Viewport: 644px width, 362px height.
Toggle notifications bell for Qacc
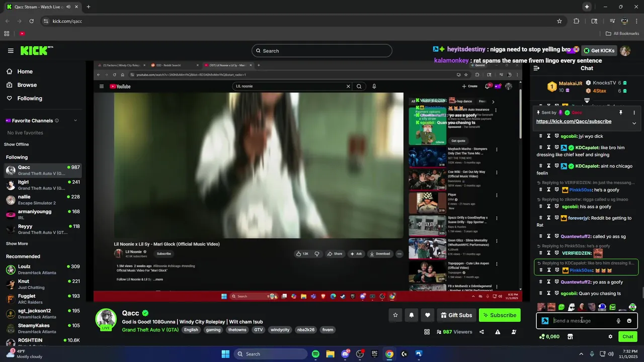coord(412,315)
